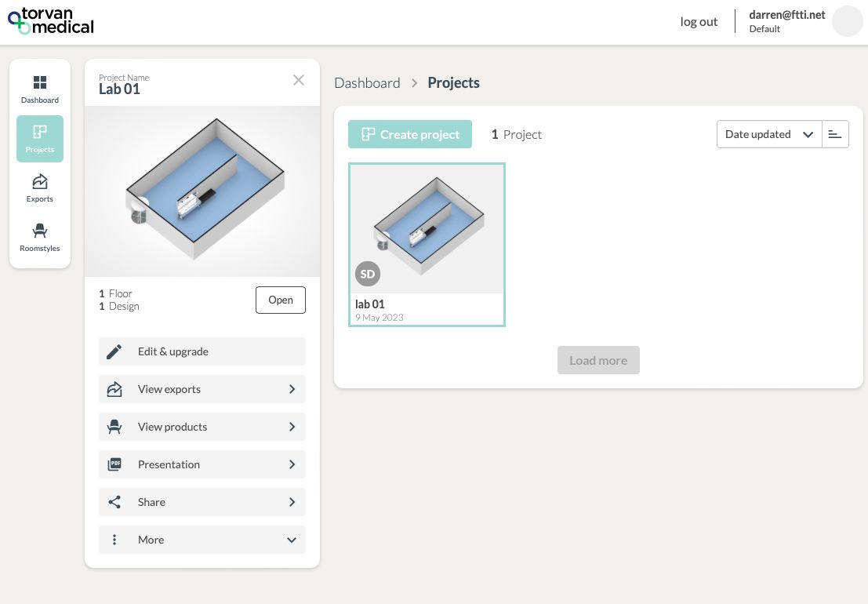Open View products menu item
Image resolution: width=868 pixels, height=604 pixels.
[x=202, y=427]
